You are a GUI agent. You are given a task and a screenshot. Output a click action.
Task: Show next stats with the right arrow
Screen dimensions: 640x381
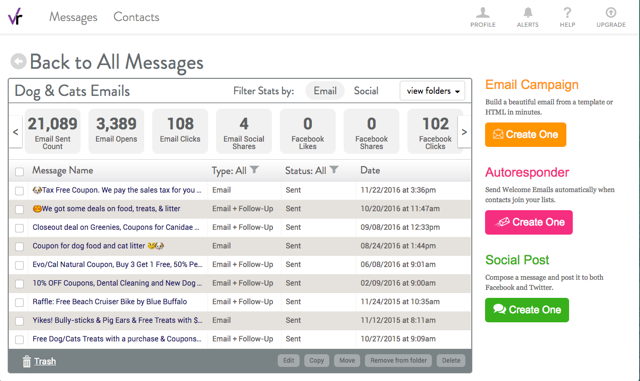[x=464, y=131]
